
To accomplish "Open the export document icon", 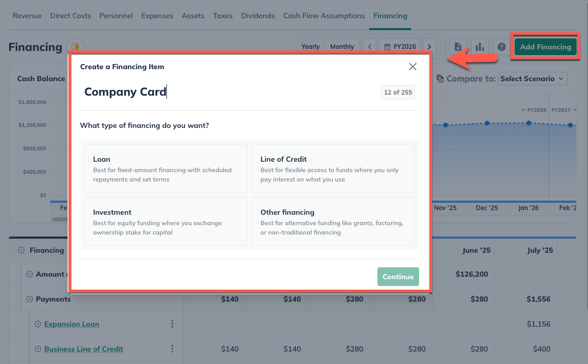I will [458, 46].
